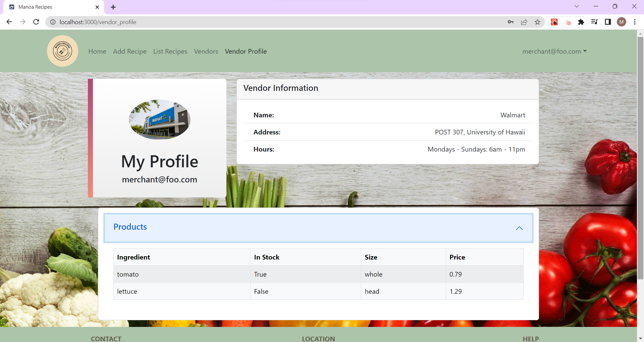This screenshot has width=644, height=342.
Task: Close the Manoa Recipes tab
Action: coord(97,7)
